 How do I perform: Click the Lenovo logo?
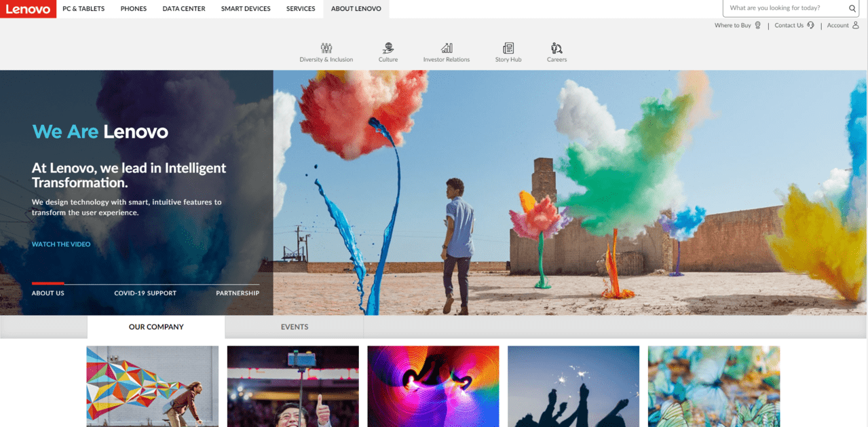pos(29,9)
